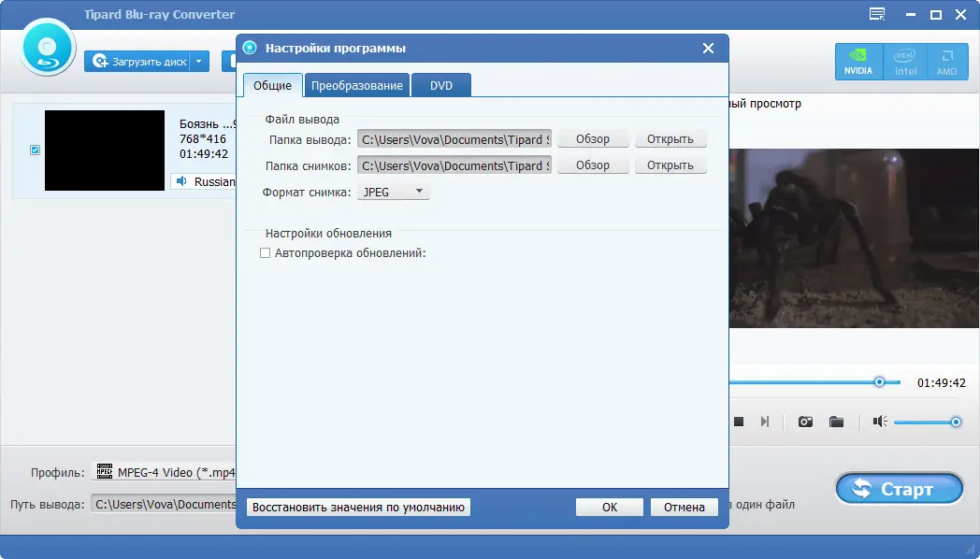Click the Папка вывода path field
The height and width of the screenshot is (559, 980).
pos(454,138)
